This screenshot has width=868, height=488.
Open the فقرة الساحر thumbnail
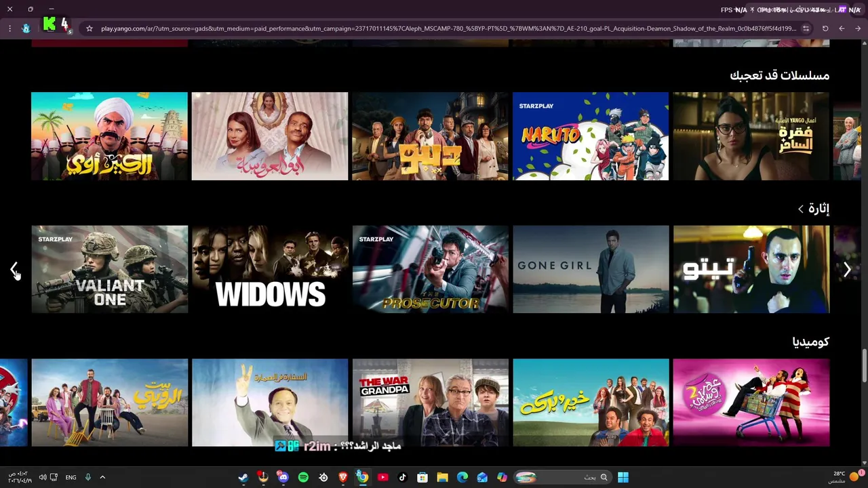click(x=751, y=136)
